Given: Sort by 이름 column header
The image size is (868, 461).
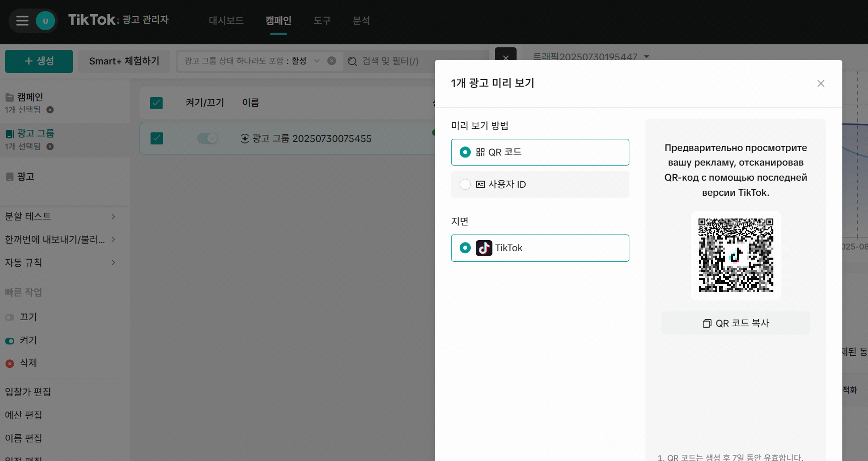Looking at the screenshot, I should point(251,103).
